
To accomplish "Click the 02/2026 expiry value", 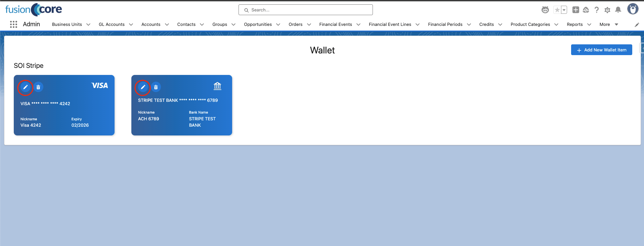I will tap(80, 125).
